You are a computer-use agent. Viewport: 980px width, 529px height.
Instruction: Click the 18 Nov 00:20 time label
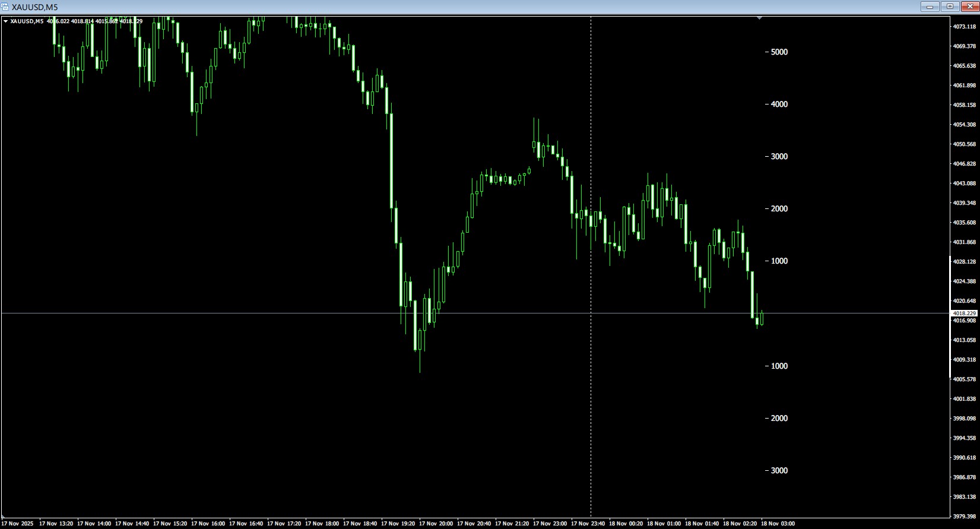coord(626,524)
